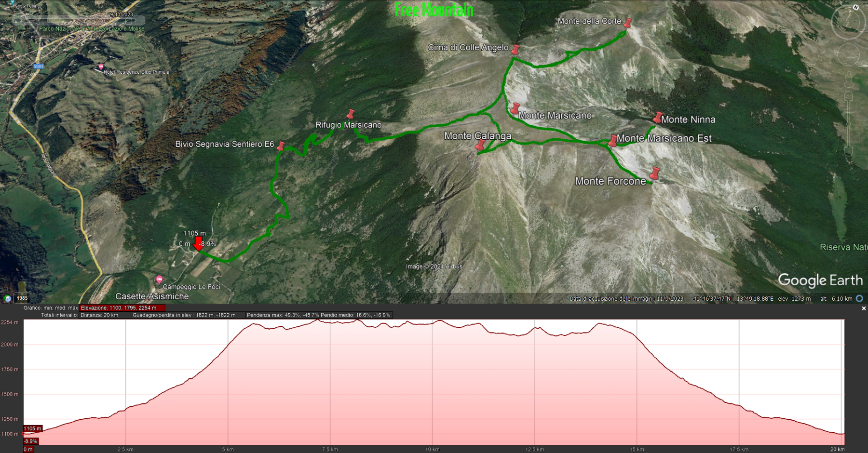868x453 pixels.
Task: Click the Monte della Corte label
Action: tap(589, 21)
